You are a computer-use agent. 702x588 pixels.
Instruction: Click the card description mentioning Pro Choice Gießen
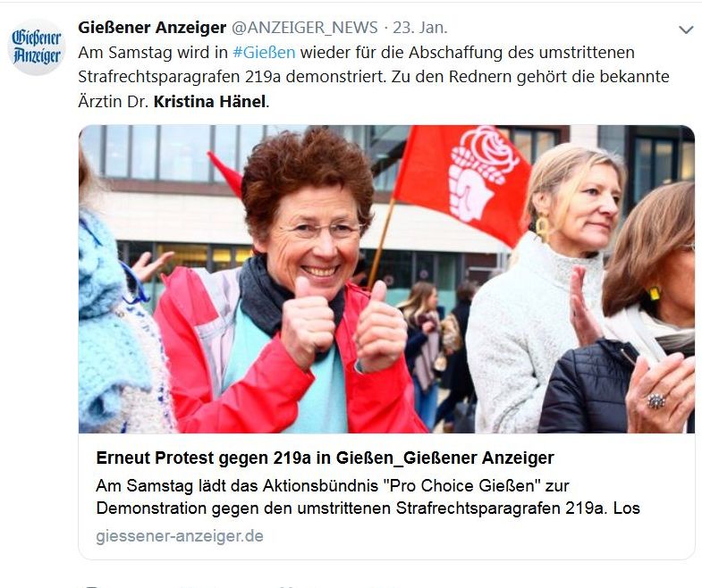pyautogui.click(x=368, y=497)
